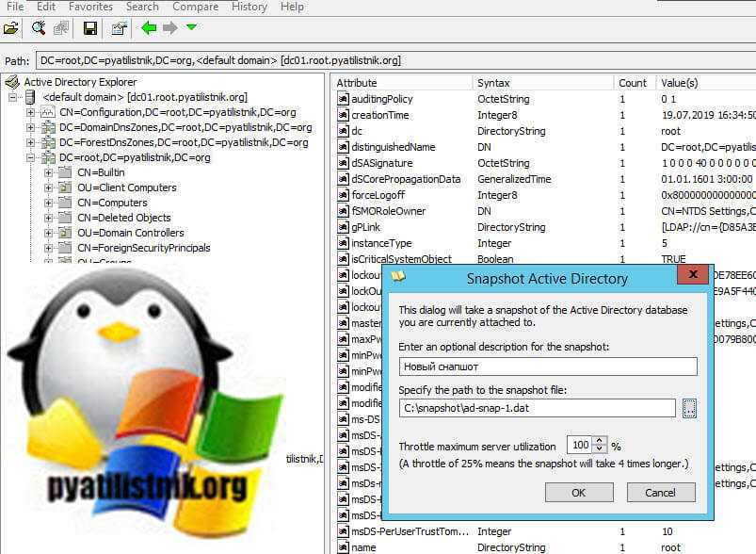Click the green Back arrow icon

149,28
